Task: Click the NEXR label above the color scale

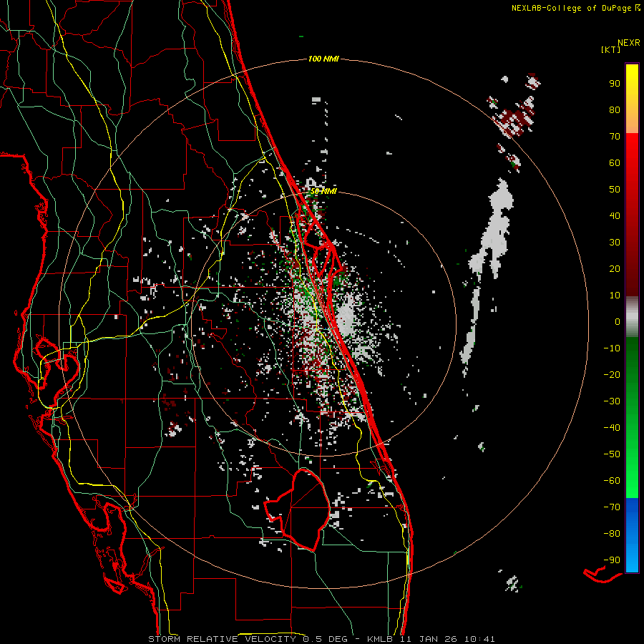Action: (x=628, y=42)
